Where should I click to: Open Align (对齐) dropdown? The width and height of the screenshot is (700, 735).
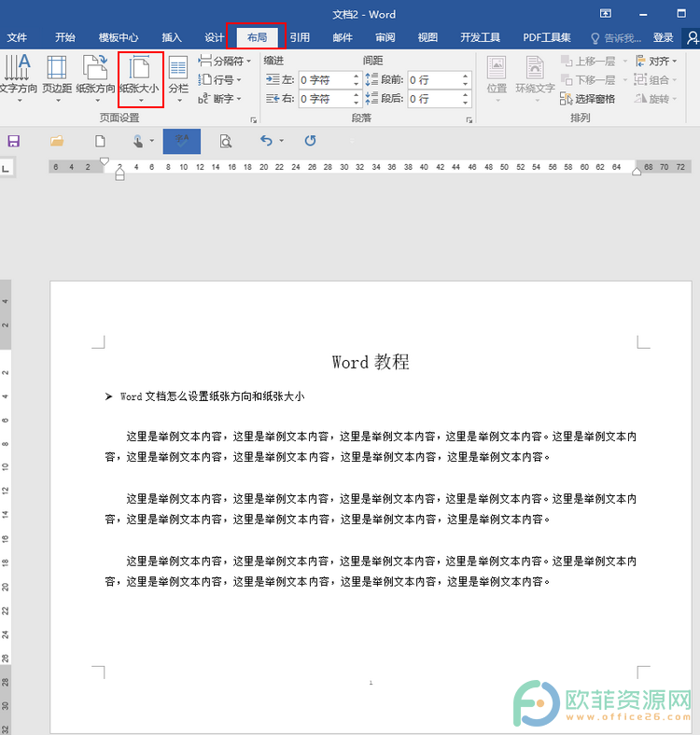[656, 61]
